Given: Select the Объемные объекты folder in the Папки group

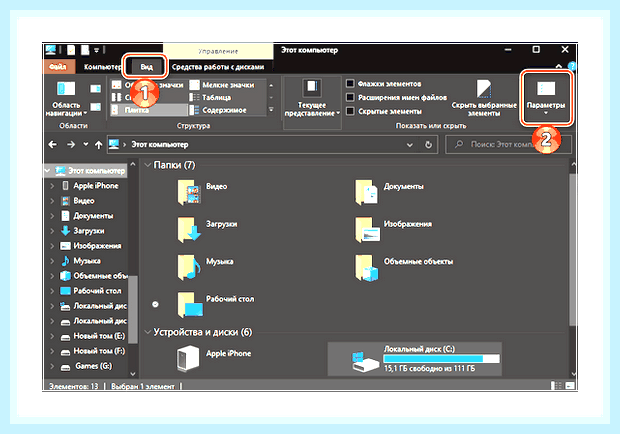Looking at the screenshot, I should 404,267.
